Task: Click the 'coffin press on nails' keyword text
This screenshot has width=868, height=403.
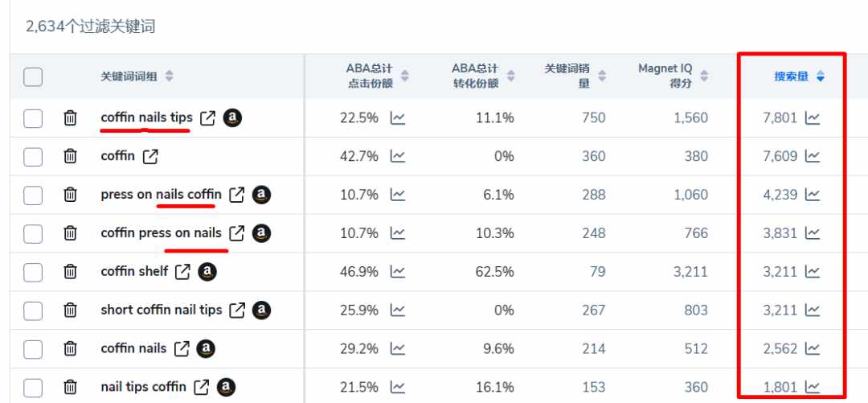Action: [161, 233]
